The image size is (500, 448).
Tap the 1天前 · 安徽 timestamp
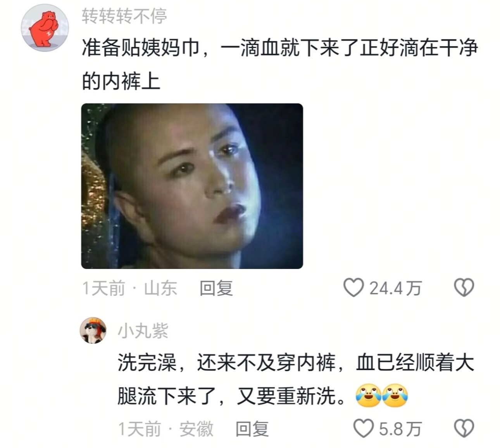(166, 429)
